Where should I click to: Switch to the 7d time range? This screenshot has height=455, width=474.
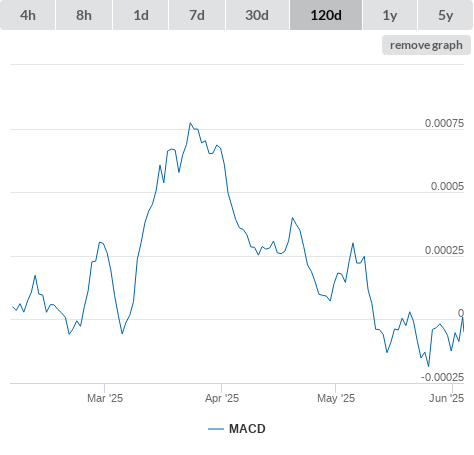pyautogui.click(x=197, y=15)
